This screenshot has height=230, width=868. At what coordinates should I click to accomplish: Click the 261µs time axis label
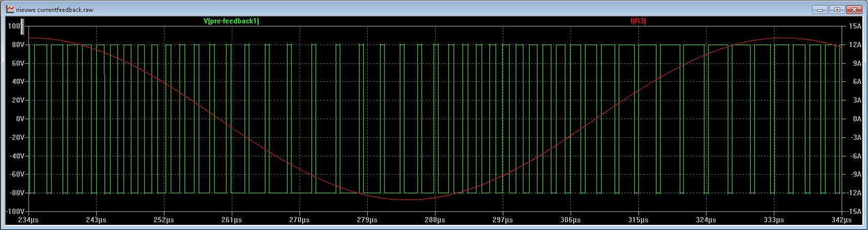tap(232, 220)
